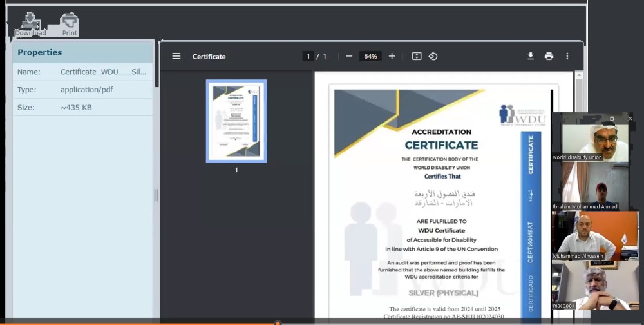This screenshot has width=644, height=325.
Task: Minimize the video participants panel
Action: tap(594, 119)
